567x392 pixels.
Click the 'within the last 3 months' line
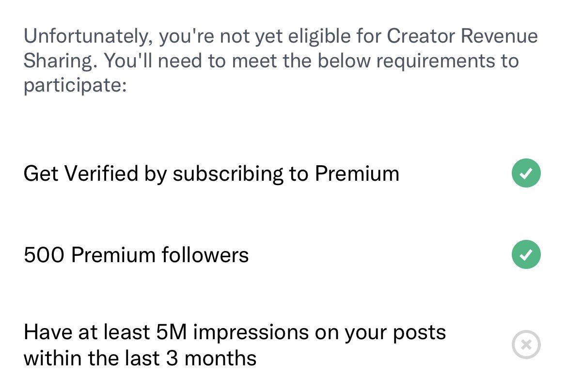(x=140, y=358)
